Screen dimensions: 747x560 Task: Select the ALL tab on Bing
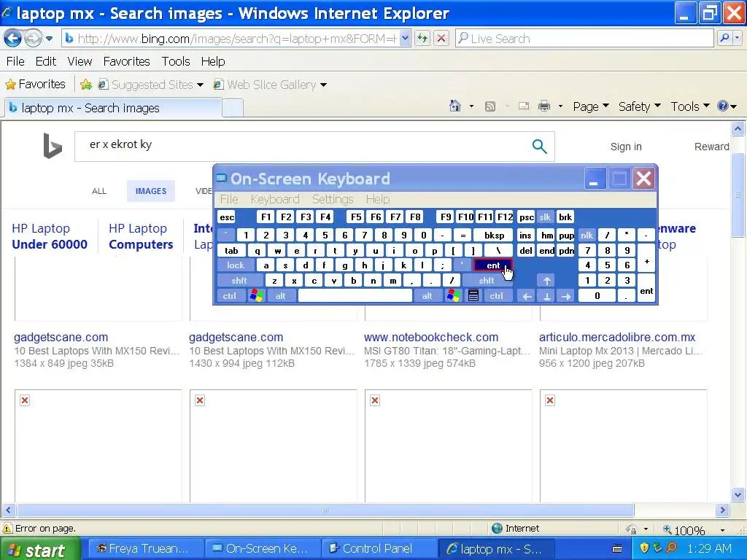pyautogui.click(x=99, y=191)
